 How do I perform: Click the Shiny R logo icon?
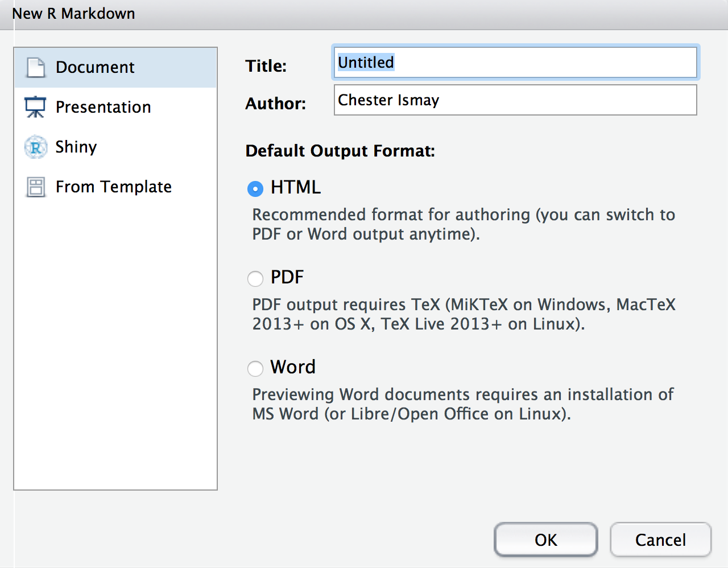(x=36, y=147)
